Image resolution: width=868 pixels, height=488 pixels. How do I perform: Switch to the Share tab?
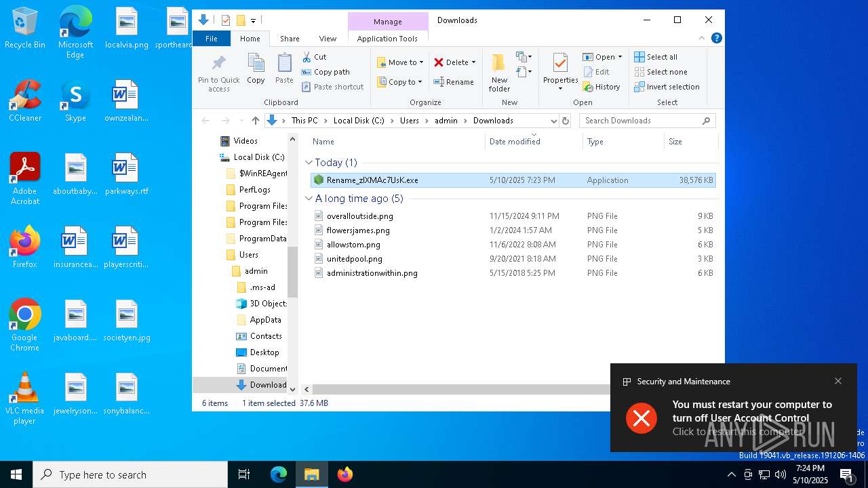pyautogui.click(x=290, y=39)
